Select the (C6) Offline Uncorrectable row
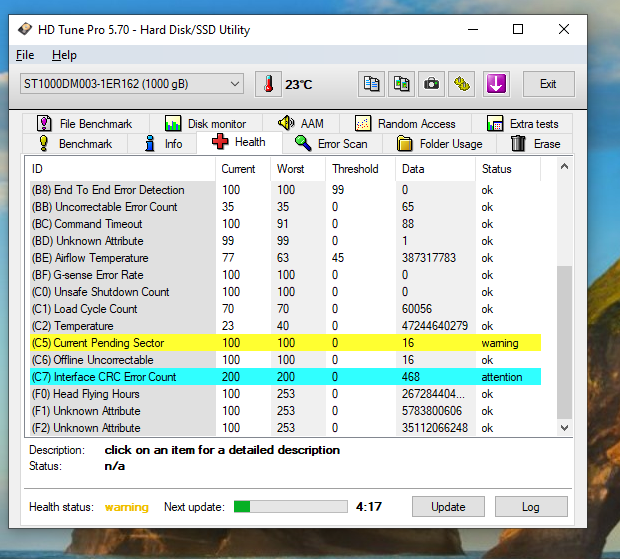Screen dimensions: 620x559 coord(285,360)
